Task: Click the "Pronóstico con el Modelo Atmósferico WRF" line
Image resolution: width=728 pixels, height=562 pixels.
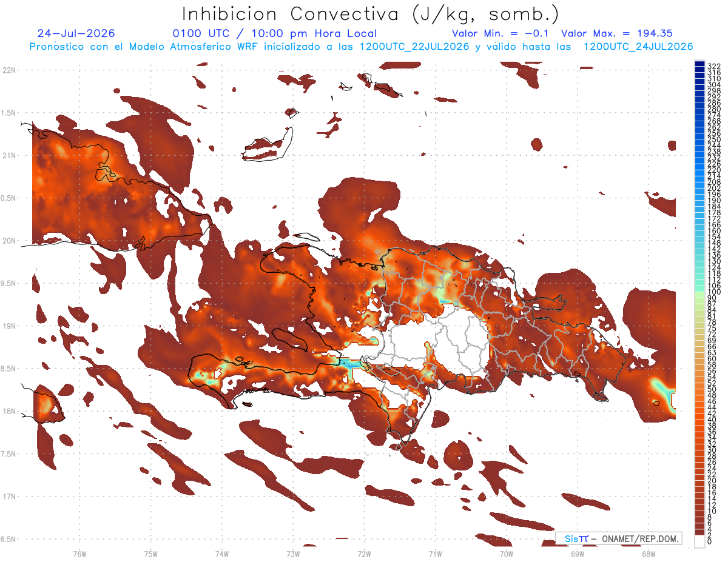Action: click(x=361, y=46)
